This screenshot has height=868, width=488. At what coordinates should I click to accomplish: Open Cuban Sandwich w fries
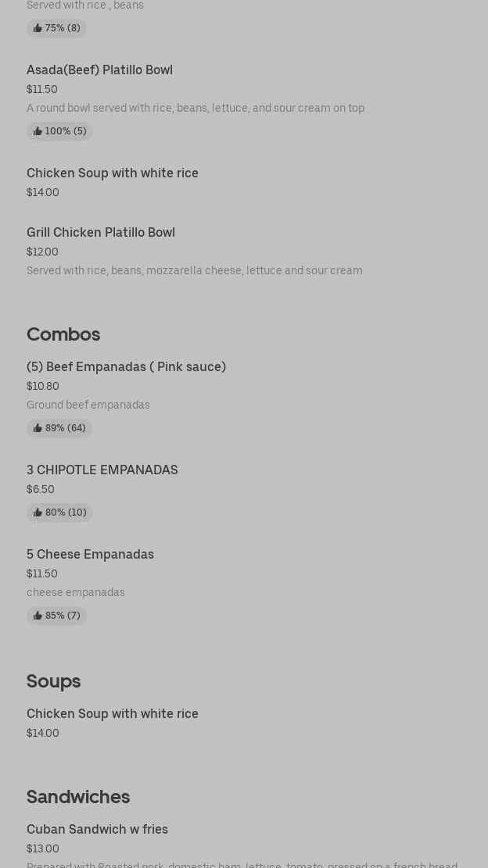click(97, 830)
